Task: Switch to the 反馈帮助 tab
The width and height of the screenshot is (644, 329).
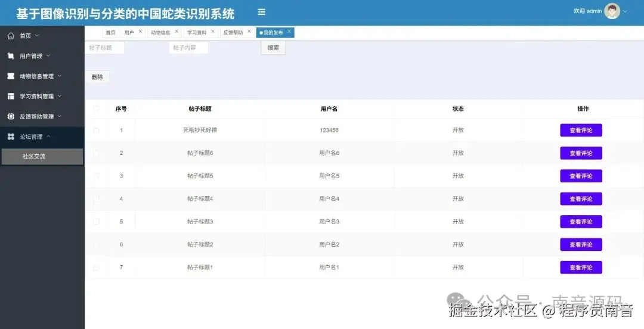Action: [233, 32]
